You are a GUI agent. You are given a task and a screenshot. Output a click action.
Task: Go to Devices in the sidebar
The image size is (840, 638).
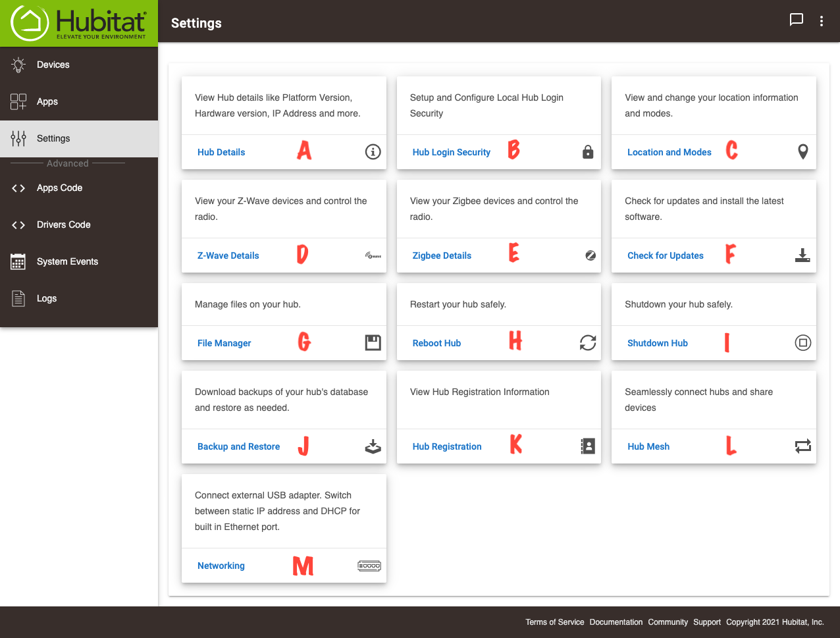[x=53, y=65]
